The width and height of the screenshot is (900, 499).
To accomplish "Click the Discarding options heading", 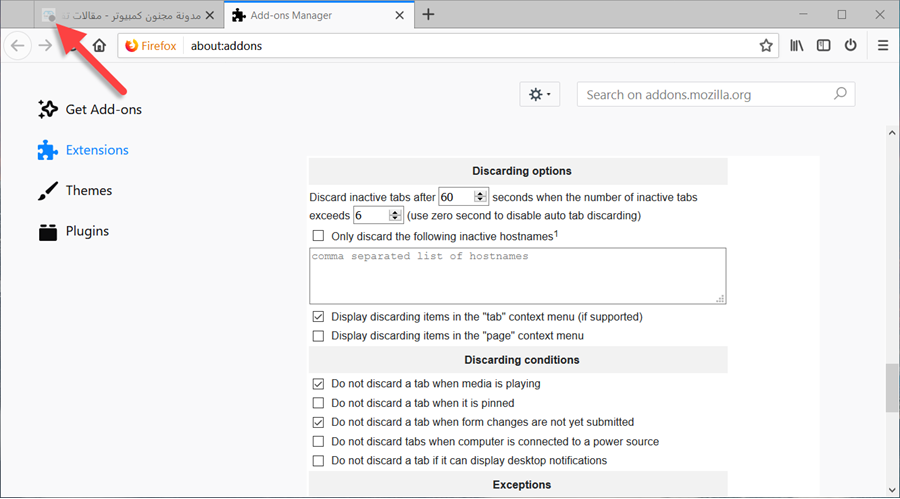I will coord(522,171).
